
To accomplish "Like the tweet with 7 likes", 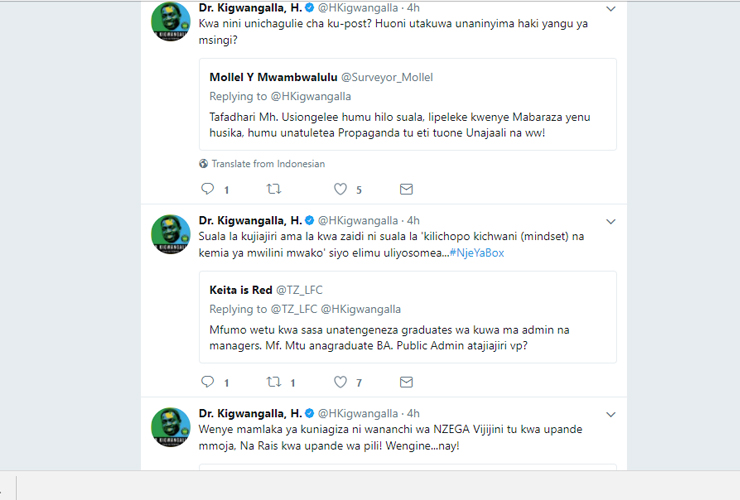I will tap(340, 381).
